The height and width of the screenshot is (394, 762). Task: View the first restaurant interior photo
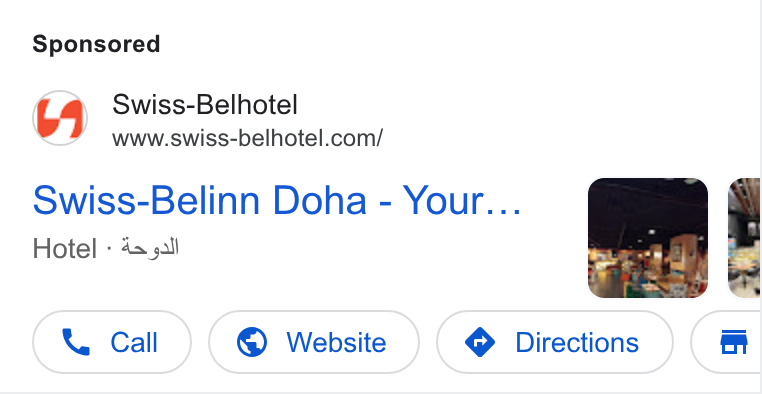point(648,238)
